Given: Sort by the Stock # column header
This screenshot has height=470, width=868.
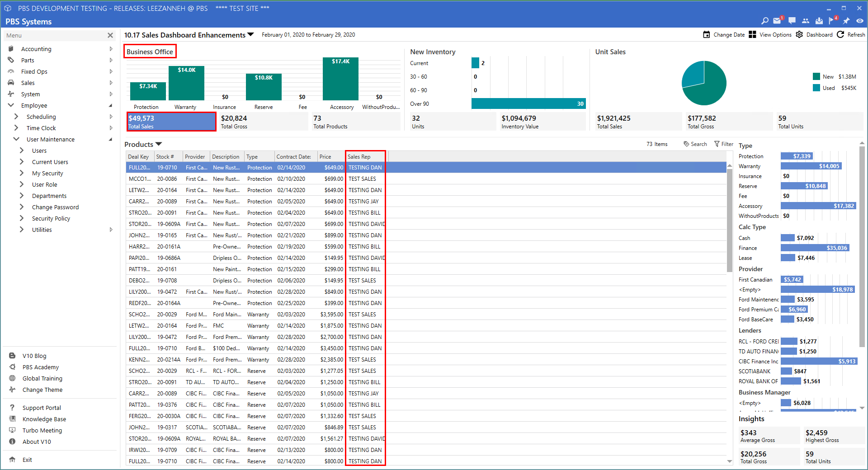Looking at the screenshot, I should tap(168, 157).
